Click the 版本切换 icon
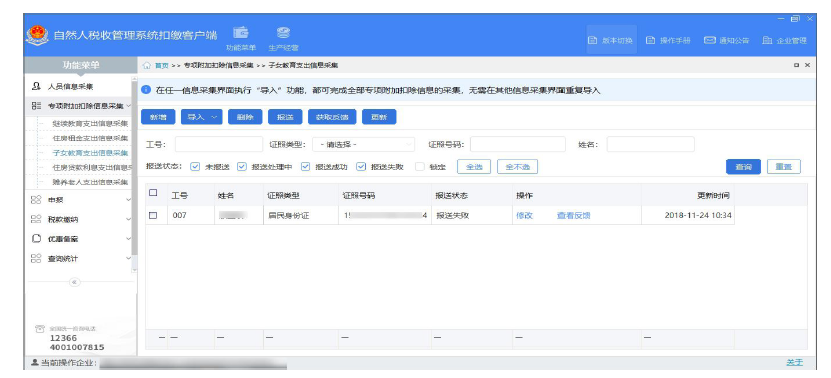Viewport: 831px width, 378px height. (x=593, y=40)
